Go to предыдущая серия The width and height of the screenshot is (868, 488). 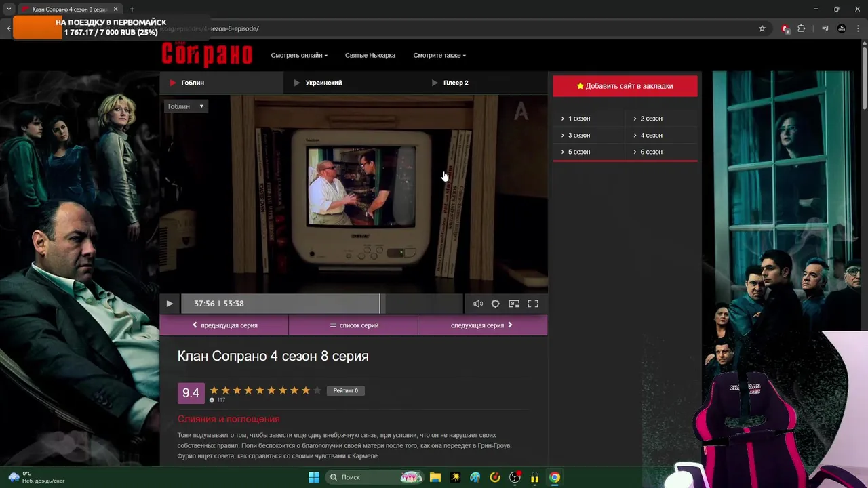224,325
